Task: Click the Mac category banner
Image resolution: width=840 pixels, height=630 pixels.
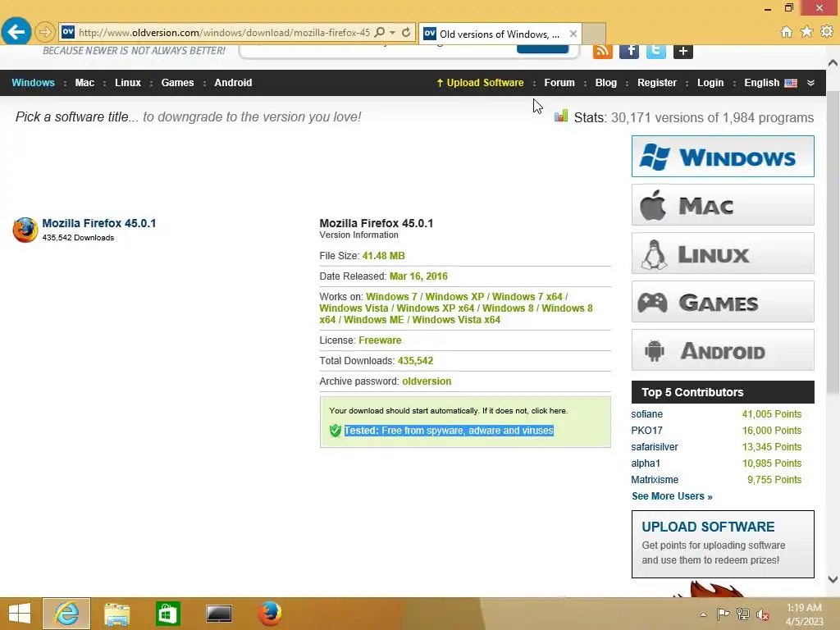Action: pos(723,204)
